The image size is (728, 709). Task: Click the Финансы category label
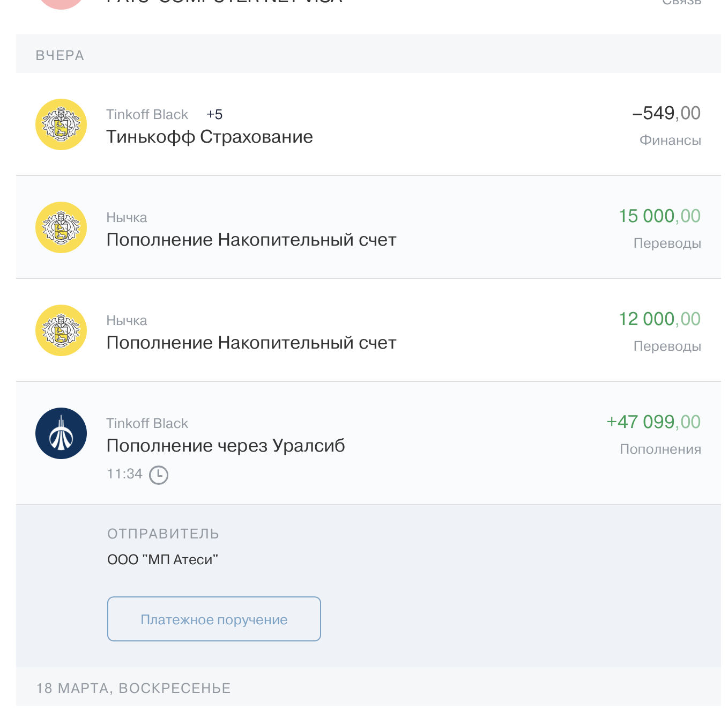tap(670, 141)
